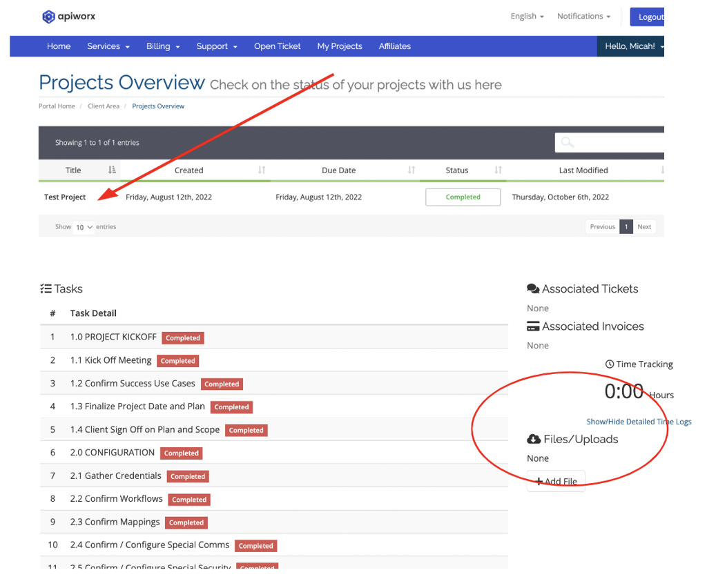This screenshot has width=707, height=588.
Task: Select page 1 in pagination
Action: tap(626, 226)
